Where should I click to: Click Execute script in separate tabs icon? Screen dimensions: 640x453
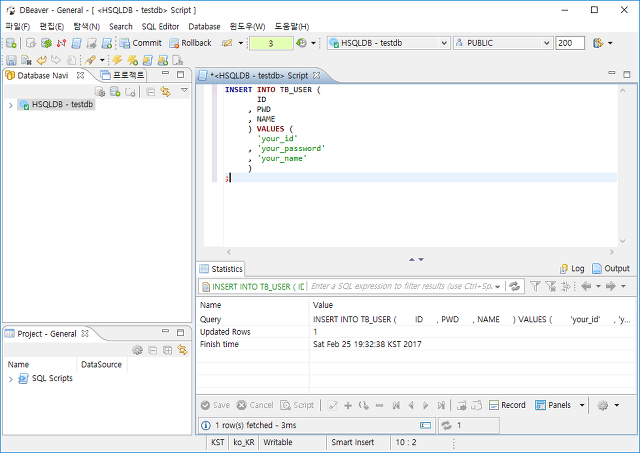click(x=162, y=60)
